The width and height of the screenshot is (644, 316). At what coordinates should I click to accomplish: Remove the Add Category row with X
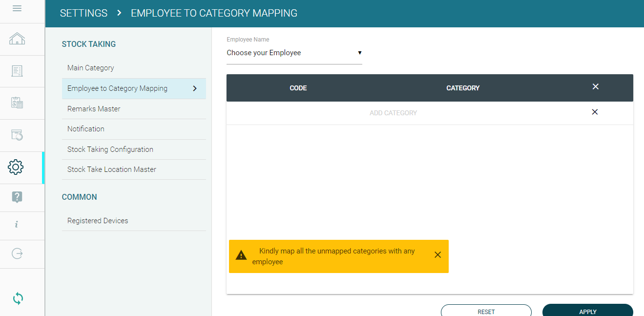click(595, 112)
